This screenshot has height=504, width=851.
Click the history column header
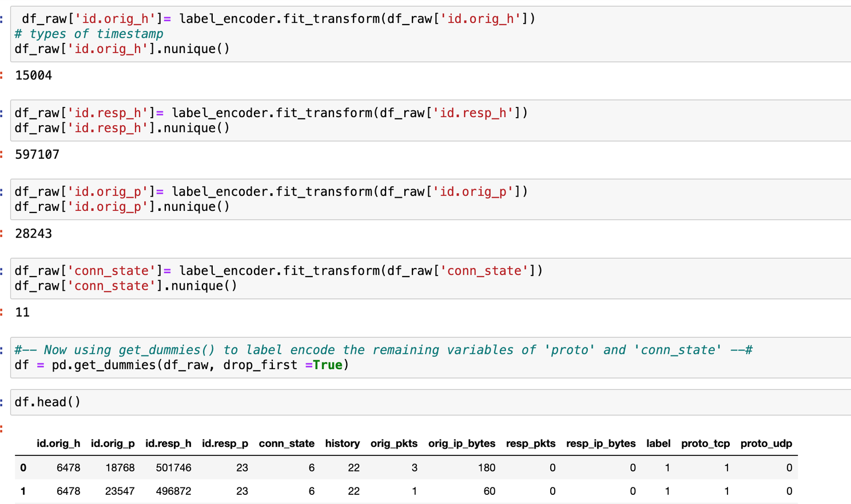click(x=342, y=443)
